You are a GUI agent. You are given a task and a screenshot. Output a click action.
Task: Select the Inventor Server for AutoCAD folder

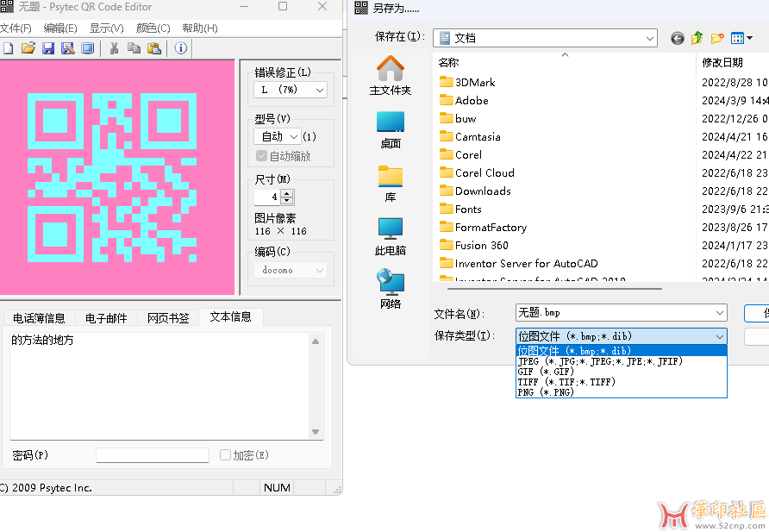click(519, 264)
